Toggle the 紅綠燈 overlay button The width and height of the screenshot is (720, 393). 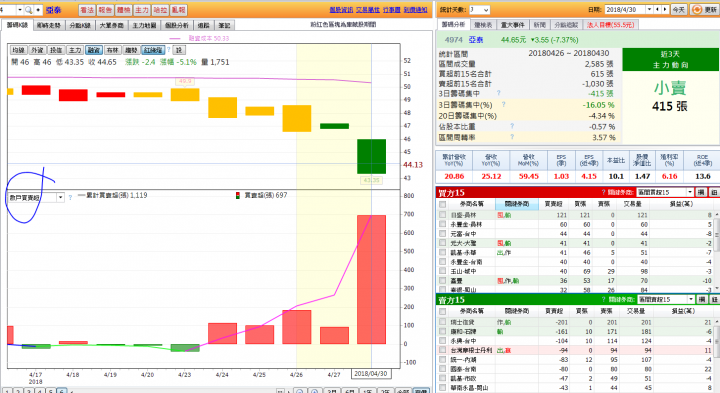pyautogui.click(x=153, y=50)
